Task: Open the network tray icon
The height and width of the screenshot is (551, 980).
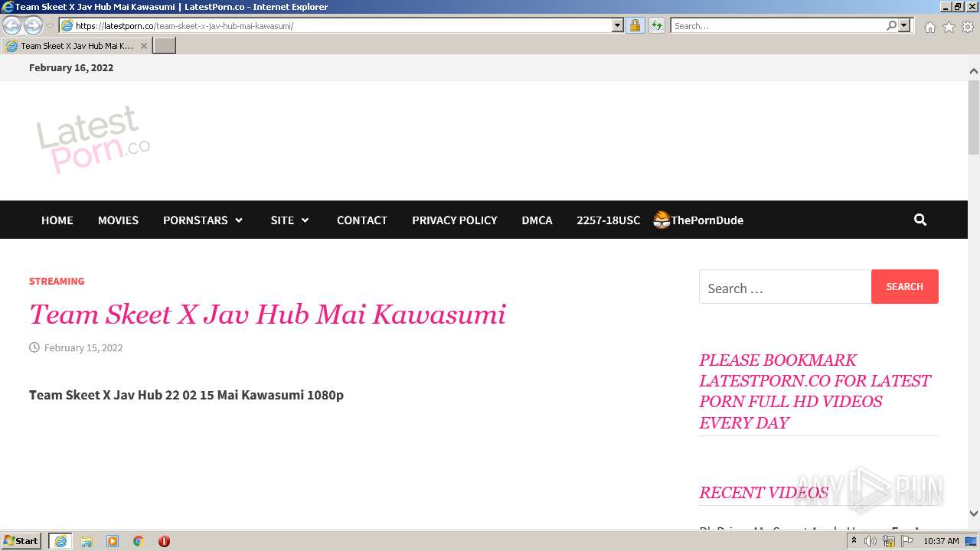Action: click(889, 541)
